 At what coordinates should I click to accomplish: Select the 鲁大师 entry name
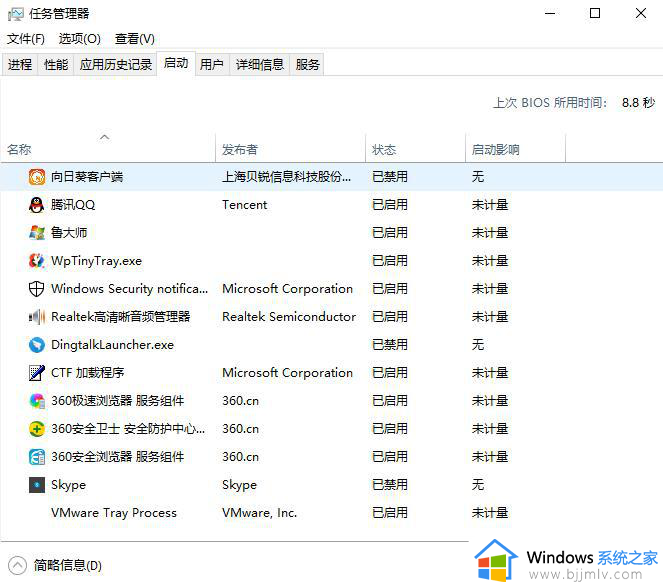tap(69, 233)
